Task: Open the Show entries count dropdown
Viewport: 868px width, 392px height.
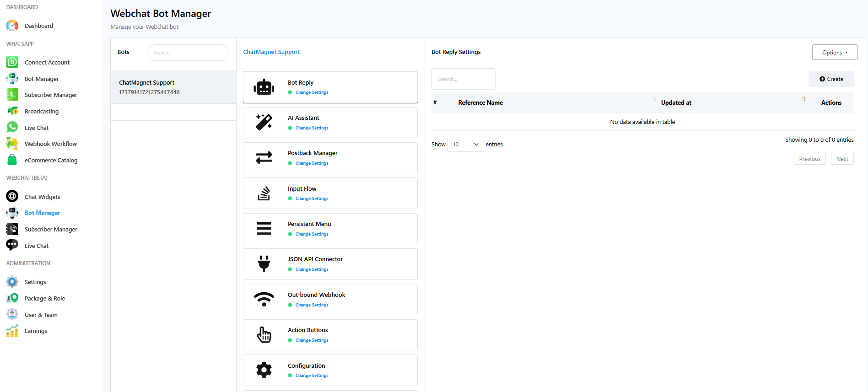Action: point(465,144)
